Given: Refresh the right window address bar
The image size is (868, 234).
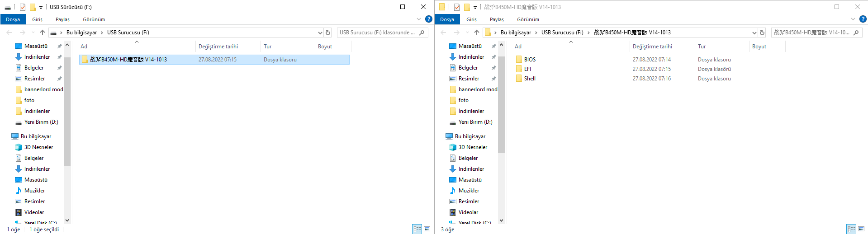Looking at the screenshot, I should coord(762,33).
